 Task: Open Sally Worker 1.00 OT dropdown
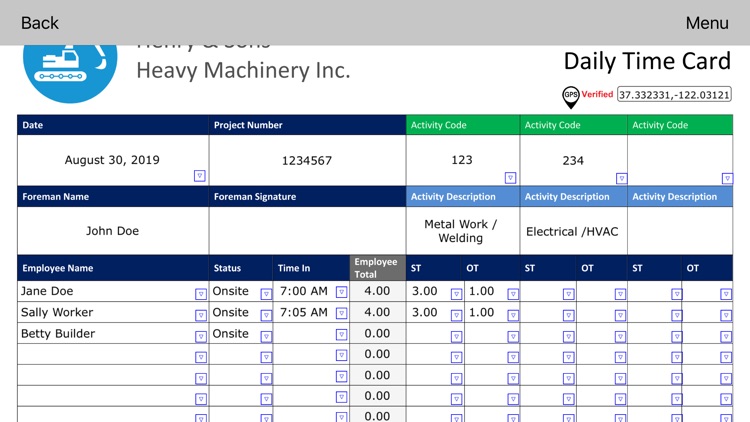pos(513,315)
